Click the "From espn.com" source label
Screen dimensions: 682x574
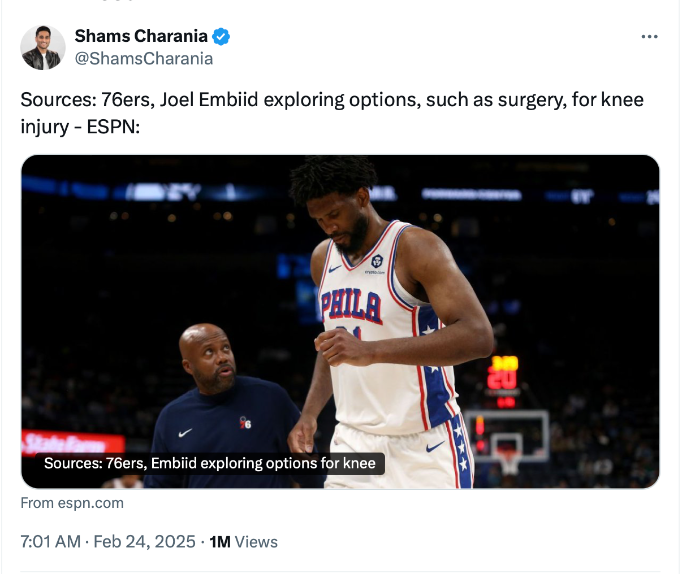pos(72,503)
